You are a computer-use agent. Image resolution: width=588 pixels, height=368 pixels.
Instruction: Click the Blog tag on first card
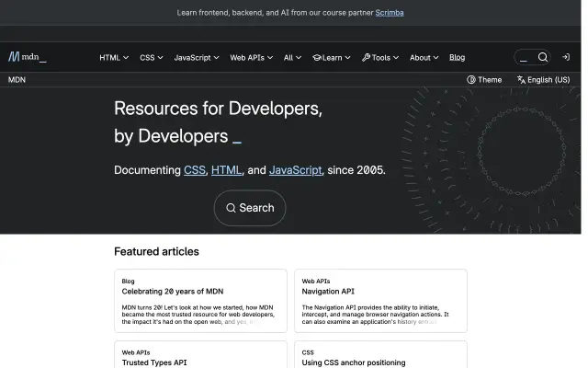click(x=128, y=282)
